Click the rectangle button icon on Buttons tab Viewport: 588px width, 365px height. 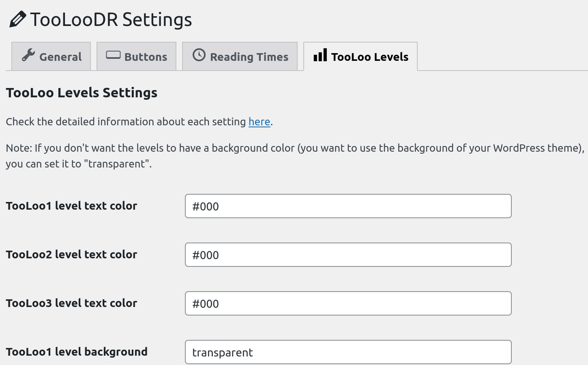coord(113,55)
